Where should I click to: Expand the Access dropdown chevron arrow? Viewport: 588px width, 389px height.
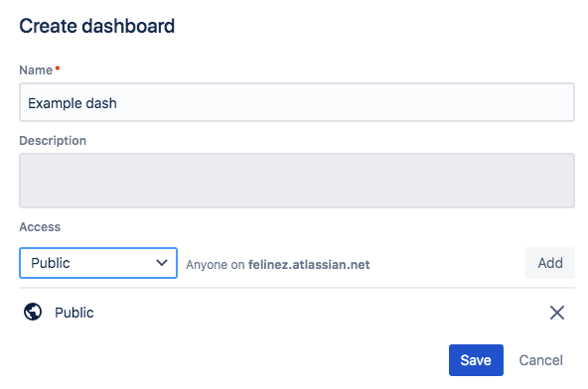(x=162, y=263)
